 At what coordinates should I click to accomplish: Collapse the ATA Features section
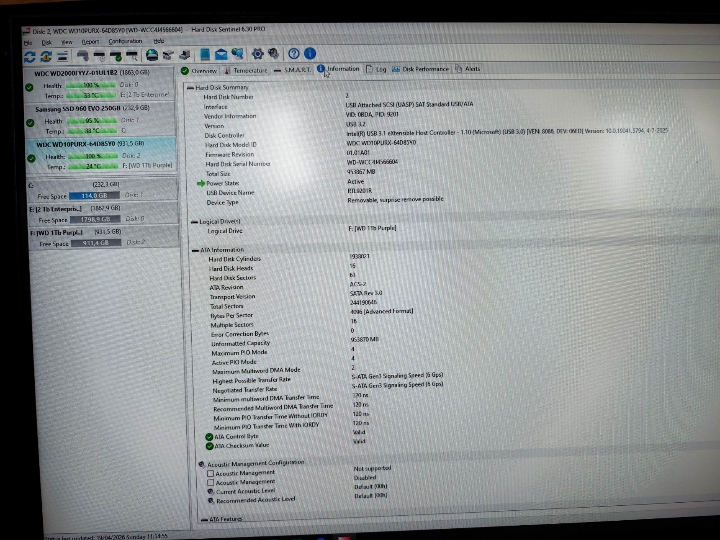pyautogui.click(x=204, y=519)
